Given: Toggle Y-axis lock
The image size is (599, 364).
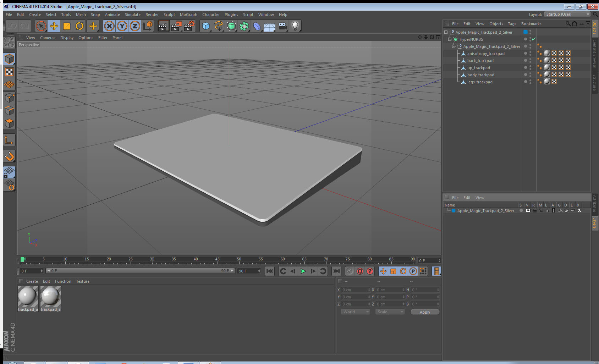Looking at the screenshot, I should (x=122, y=26).
